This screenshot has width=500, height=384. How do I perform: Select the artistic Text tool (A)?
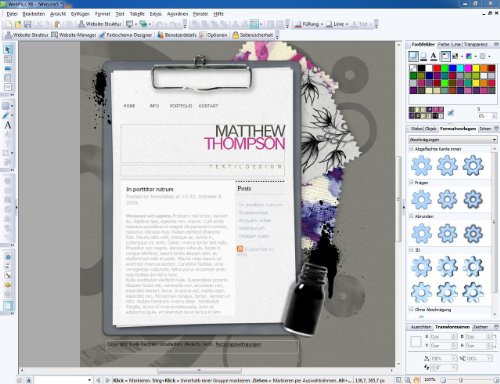8,125
